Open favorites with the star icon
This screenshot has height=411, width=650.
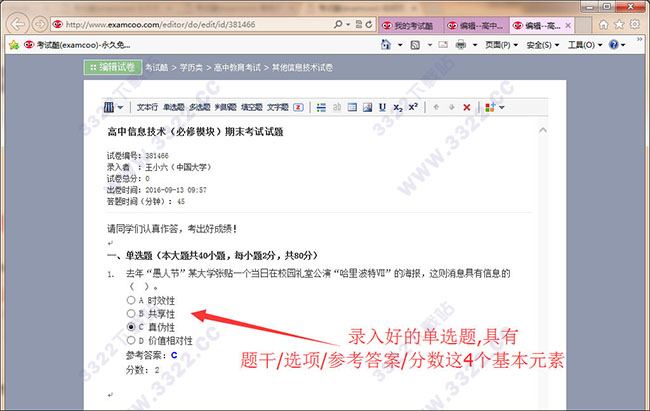point(619,24)
